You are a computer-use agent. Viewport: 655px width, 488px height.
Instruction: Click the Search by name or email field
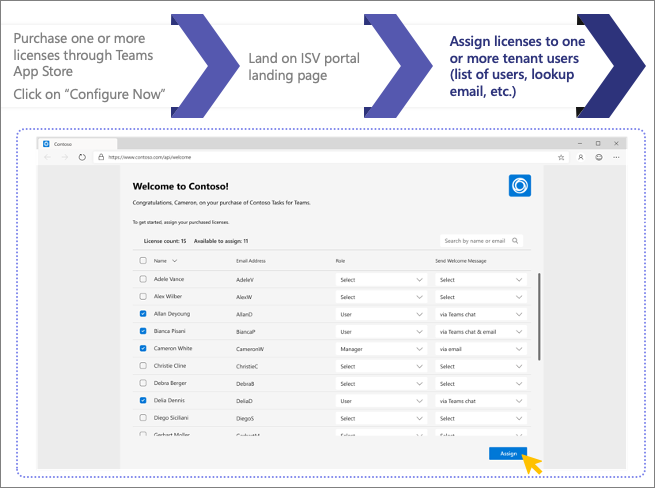tap(481, 241)
